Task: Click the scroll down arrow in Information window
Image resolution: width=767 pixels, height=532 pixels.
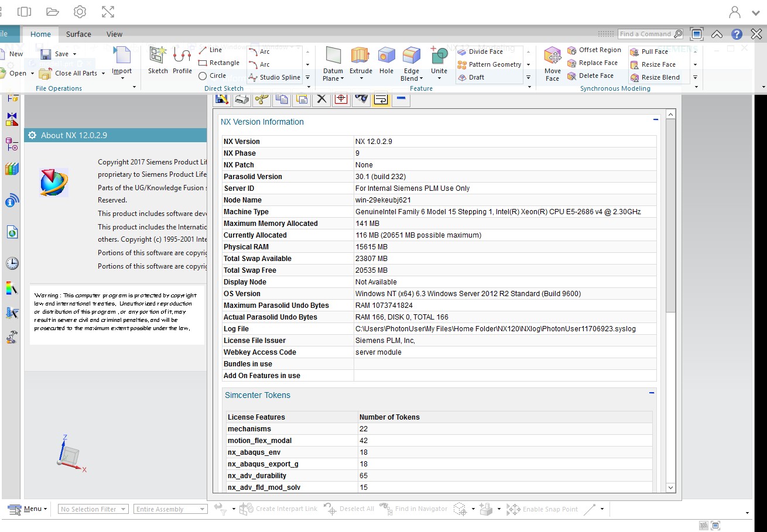Action: click(671, 487)
